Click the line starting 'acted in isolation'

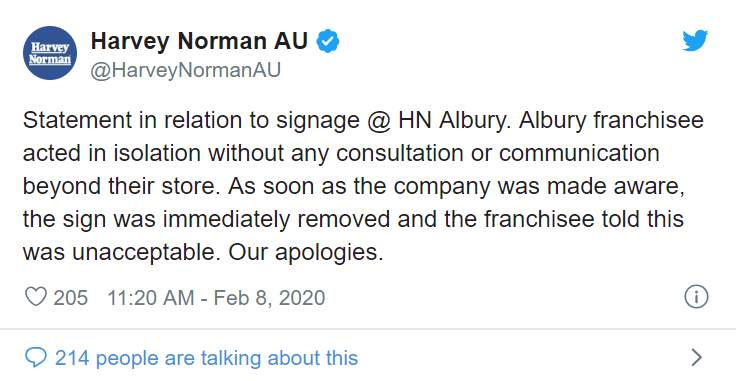point(341,153)
